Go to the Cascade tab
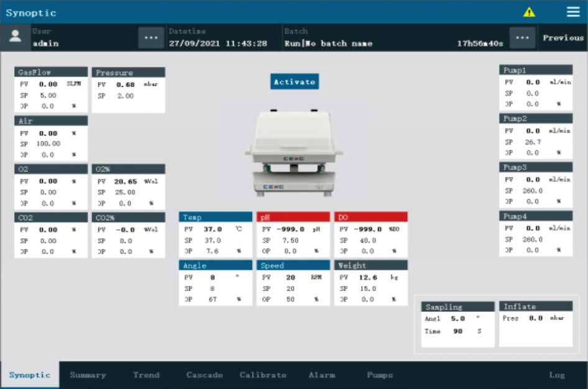Screen dimensions: 588x389 tap(204, 375)
